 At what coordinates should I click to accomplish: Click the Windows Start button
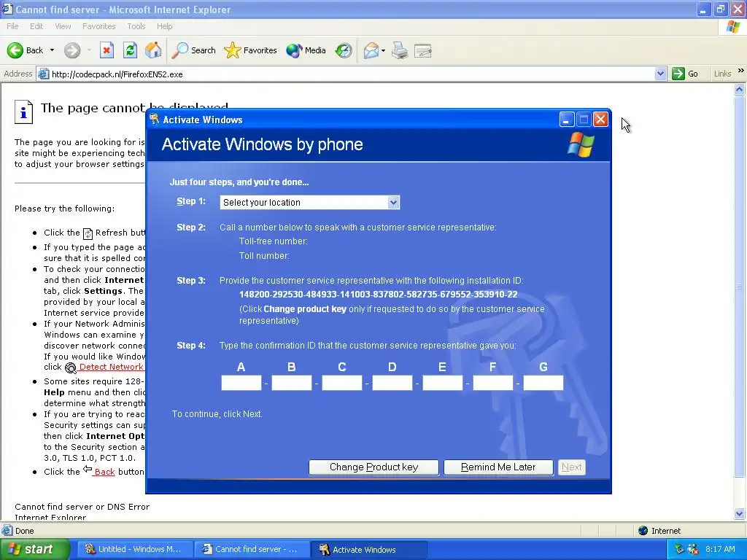[x=35, y=550]
